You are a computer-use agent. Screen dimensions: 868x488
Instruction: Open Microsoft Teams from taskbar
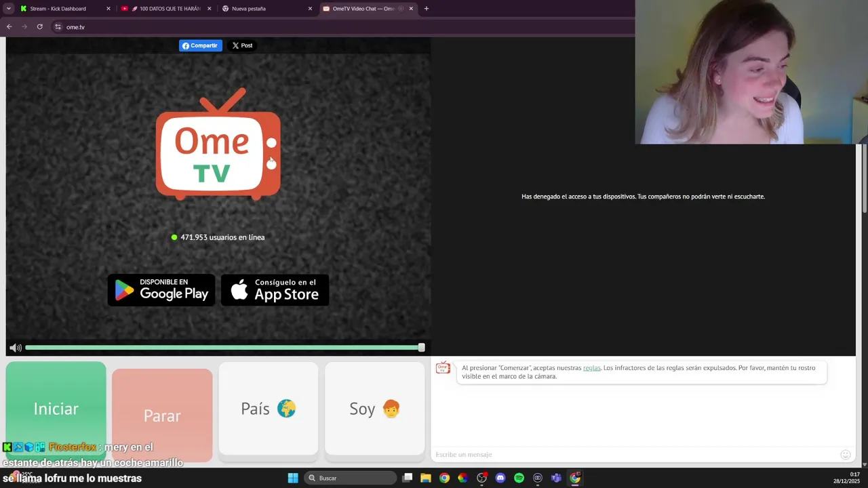556,478
